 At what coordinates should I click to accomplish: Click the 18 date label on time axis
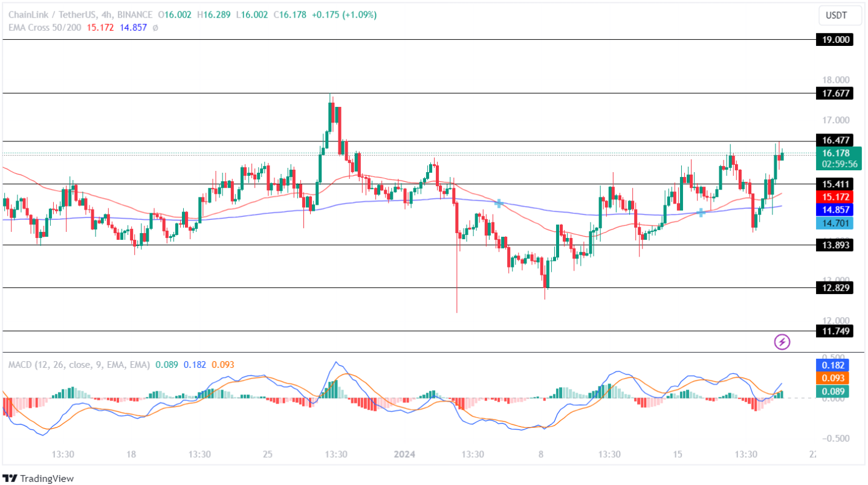[x=132, y=454]
